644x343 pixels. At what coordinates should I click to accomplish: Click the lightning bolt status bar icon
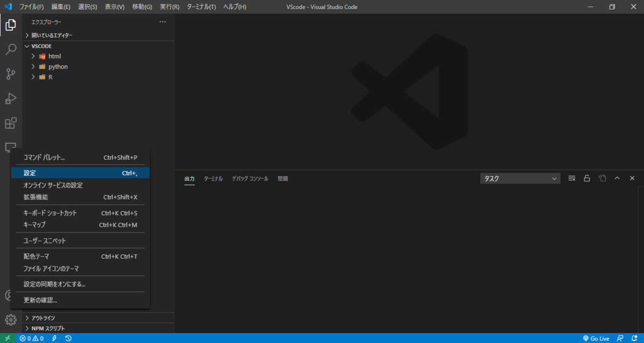[x=54, y=338]
